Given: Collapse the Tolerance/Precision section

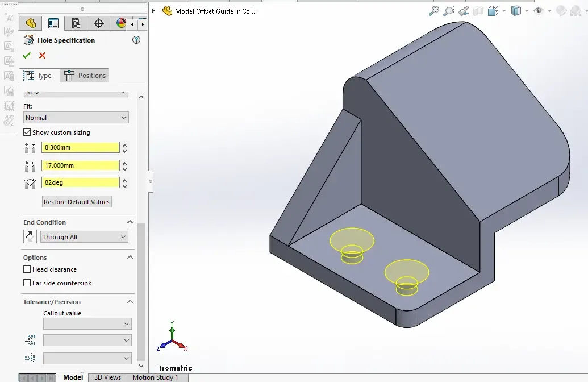Looking at the screenshot, I should (x=130, y=302).
